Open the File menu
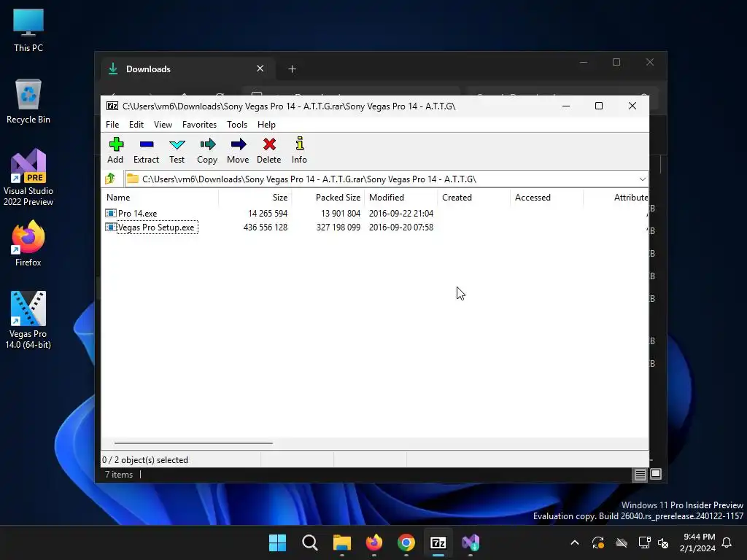Viewport: 747px width, 560px height. click(x=112, y=125)
